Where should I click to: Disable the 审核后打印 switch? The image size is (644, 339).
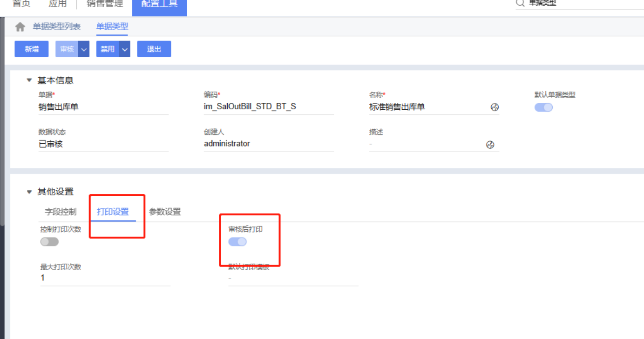[237, 242]
